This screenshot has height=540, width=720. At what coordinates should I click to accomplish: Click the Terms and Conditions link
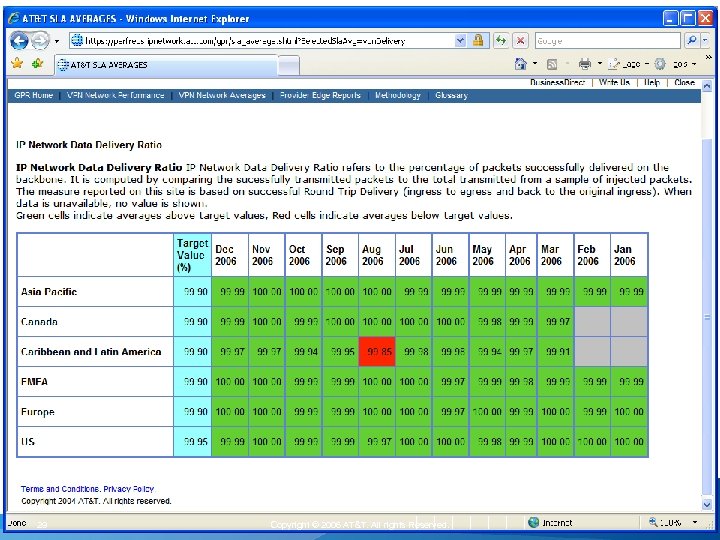pyautogui.click(x=60, y=489)
